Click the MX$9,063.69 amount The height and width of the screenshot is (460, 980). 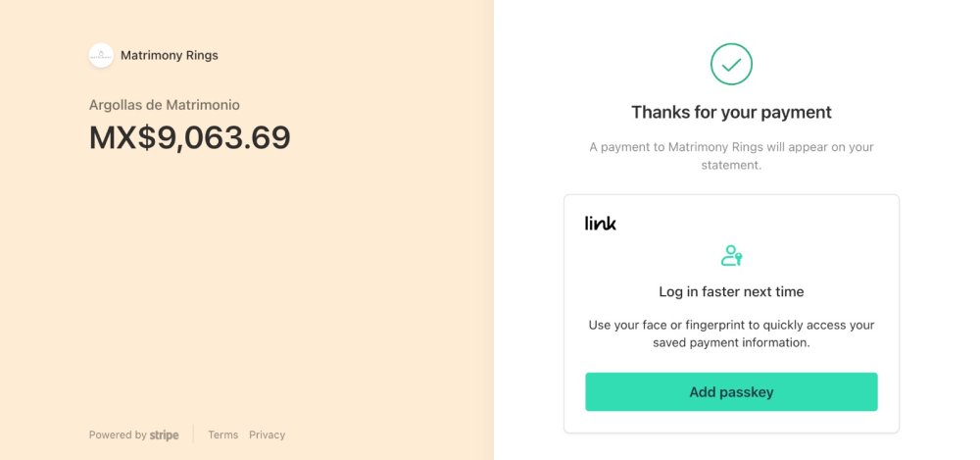(190, 137)
